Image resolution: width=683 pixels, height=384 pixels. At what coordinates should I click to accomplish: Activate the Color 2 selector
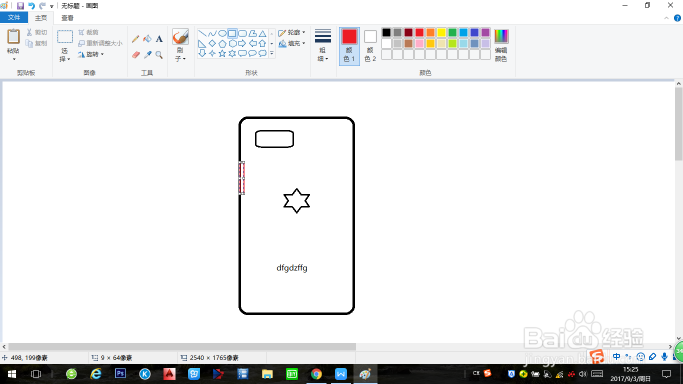tap(370, 46)
